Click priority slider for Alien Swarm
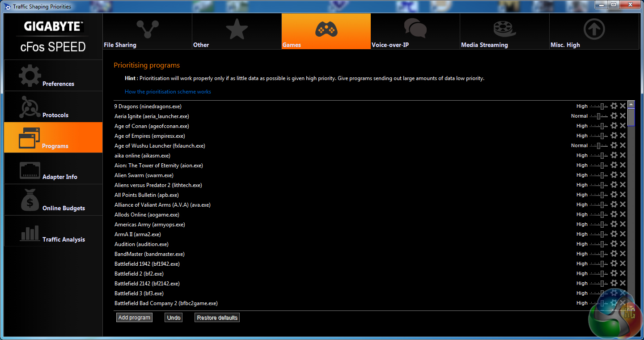 [x=599, y=175]
